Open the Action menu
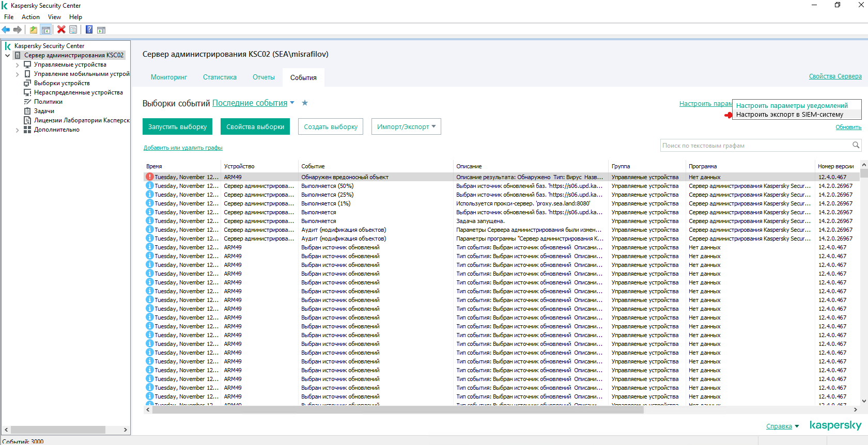The width and height of the screenshot is (868, 445). (30, 17)
